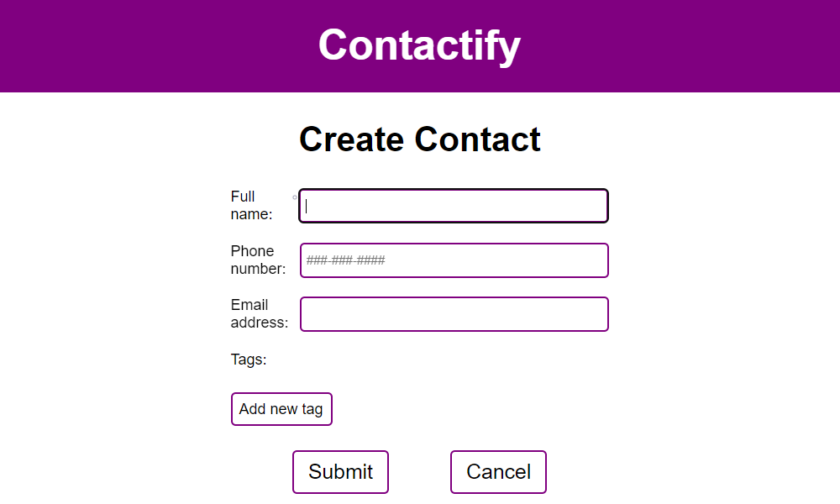
Task: Click the Phone number input box
Action: 454,260
